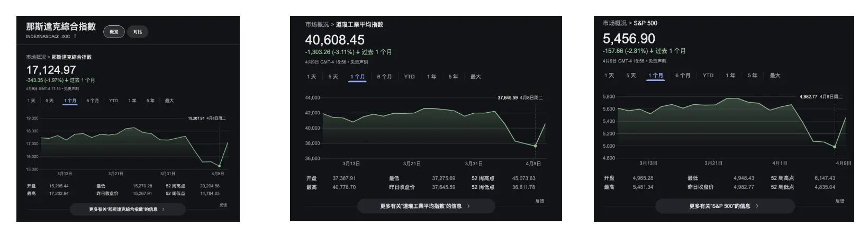Click the 52-week low value 14,784.03

pos(210,194)
